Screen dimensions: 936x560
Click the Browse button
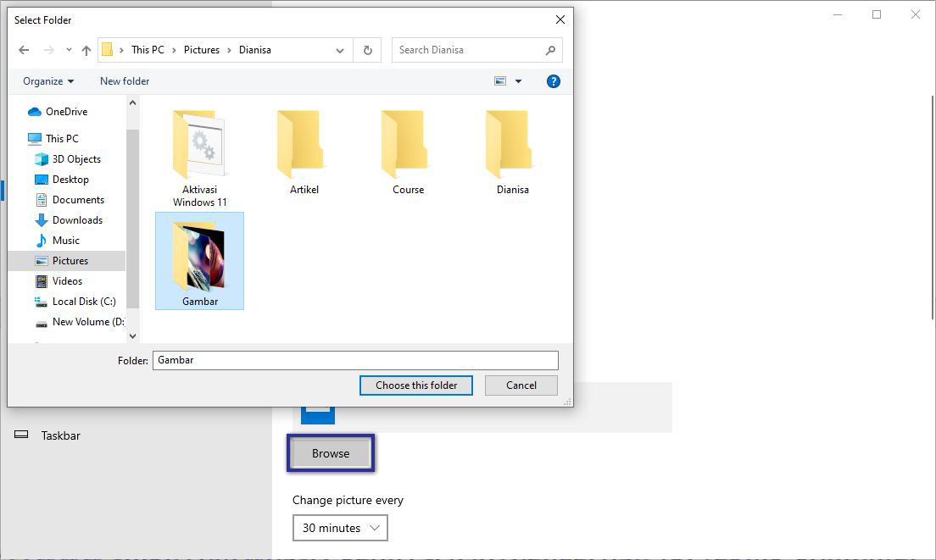pyautogui.click(x=331, y=453)
